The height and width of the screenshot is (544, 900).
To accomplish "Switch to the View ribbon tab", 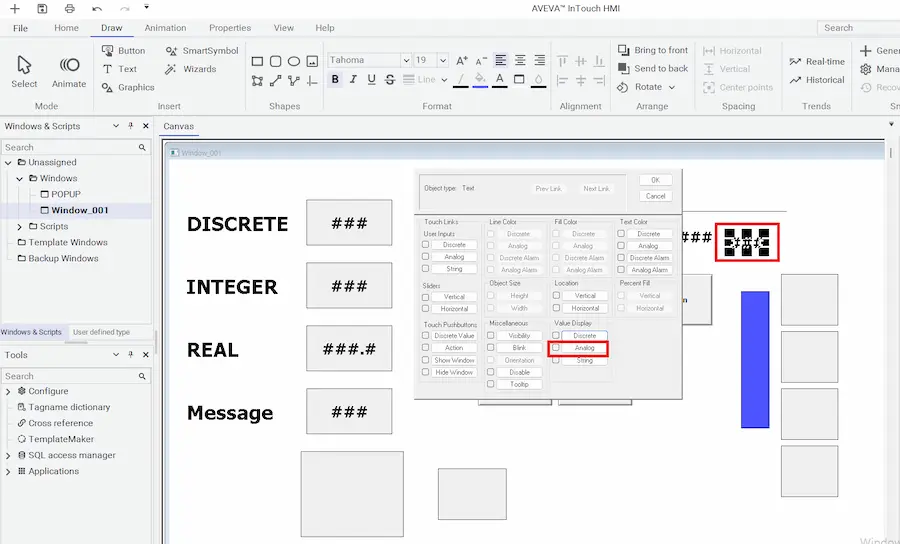I will [x=284, y=28].
